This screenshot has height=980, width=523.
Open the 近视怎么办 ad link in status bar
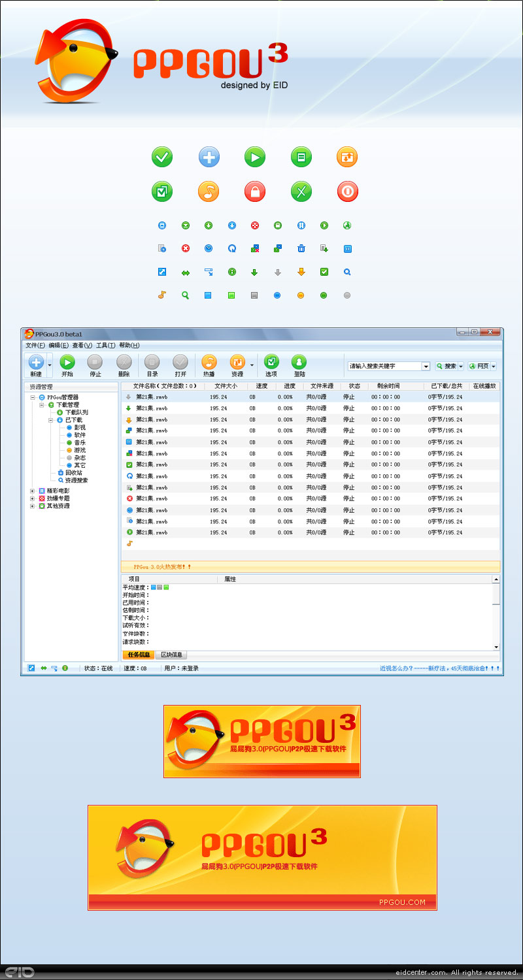coord(440,668)
